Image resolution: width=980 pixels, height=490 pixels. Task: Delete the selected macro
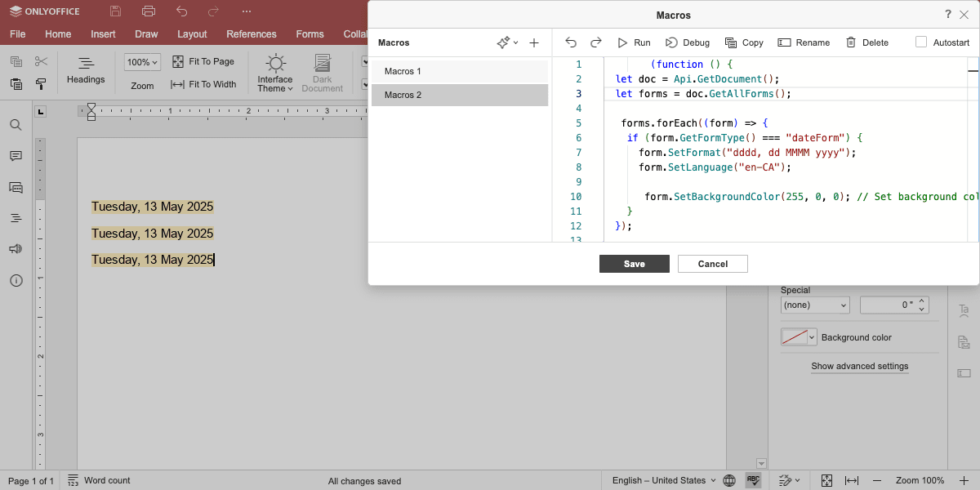point(867,42)
